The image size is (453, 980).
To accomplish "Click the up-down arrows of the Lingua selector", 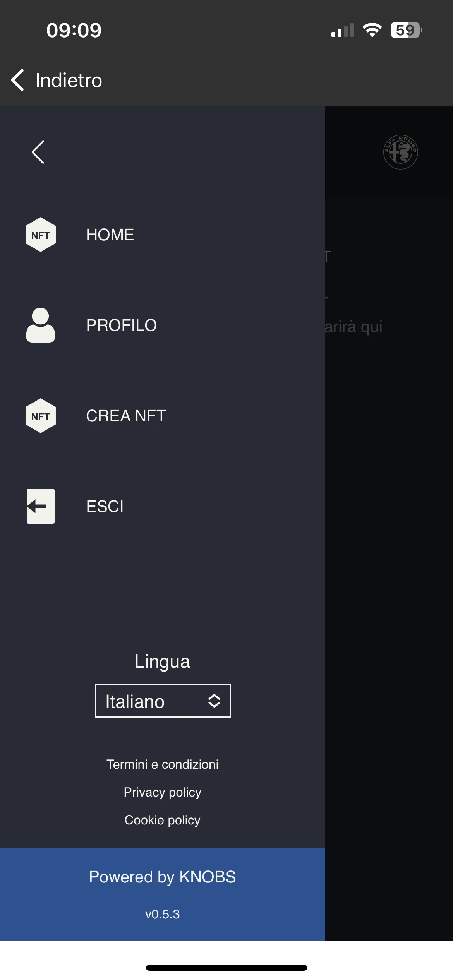I will (214, 701).
